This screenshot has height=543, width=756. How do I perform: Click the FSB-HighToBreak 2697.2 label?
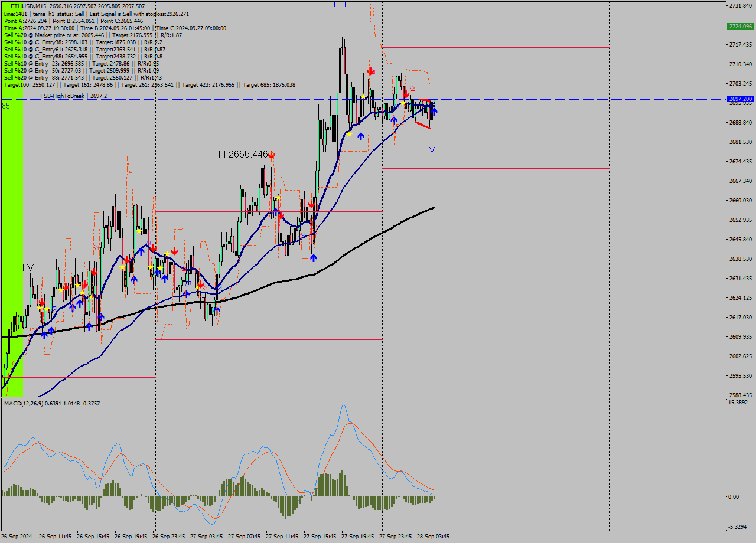(73, 96)
